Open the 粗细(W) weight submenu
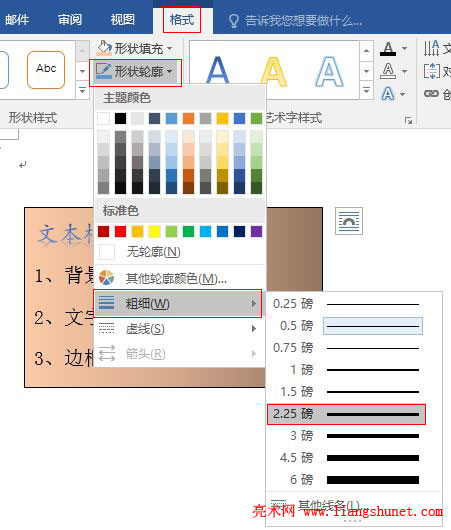This screenshot has width=451, height=530. (x=178, y=304)
